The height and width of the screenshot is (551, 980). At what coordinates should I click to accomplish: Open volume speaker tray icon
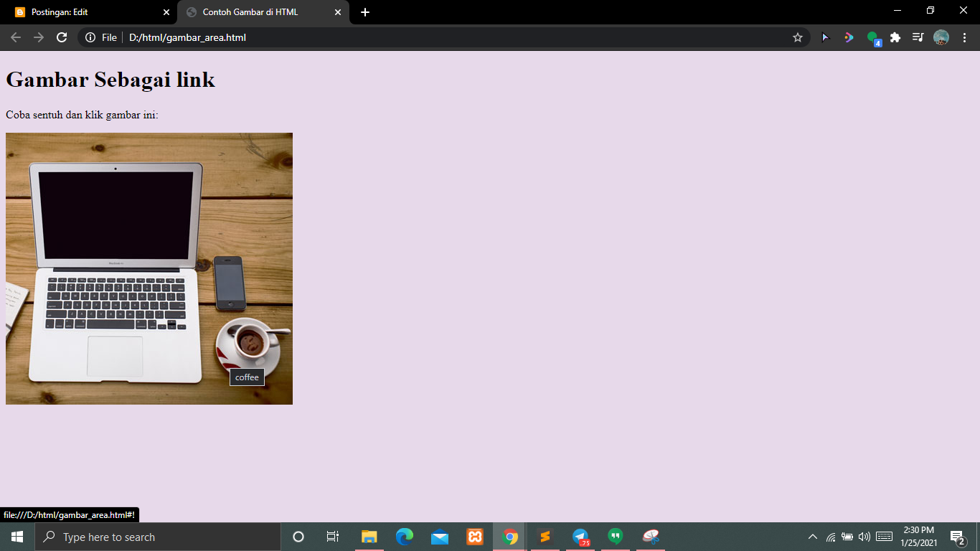point(864,537)
